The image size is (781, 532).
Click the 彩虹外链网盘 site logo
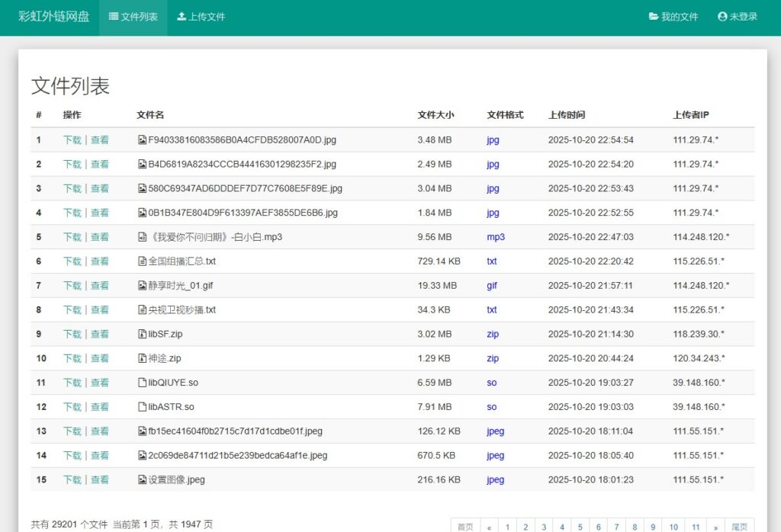click(53, 17)
